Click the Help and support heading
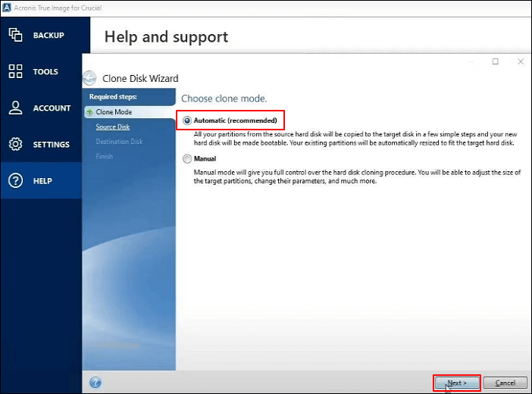 tap(166, 36)
